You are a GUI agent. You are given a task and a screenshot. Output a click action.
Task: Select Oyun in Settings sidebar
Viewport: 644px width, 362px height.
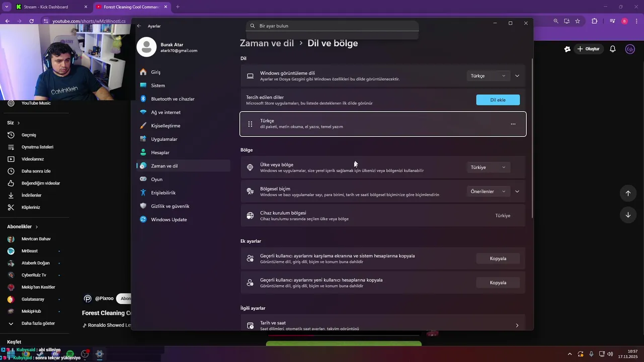click(x=183, y=179)
